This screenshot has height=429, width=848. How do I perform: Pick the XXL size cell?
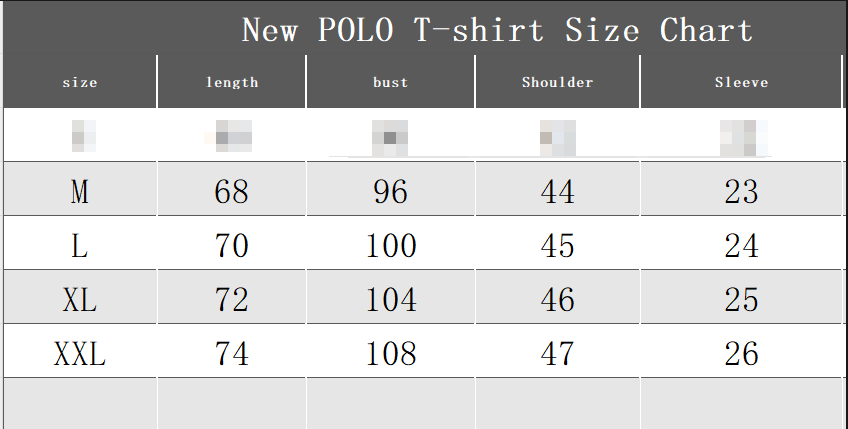80,354
